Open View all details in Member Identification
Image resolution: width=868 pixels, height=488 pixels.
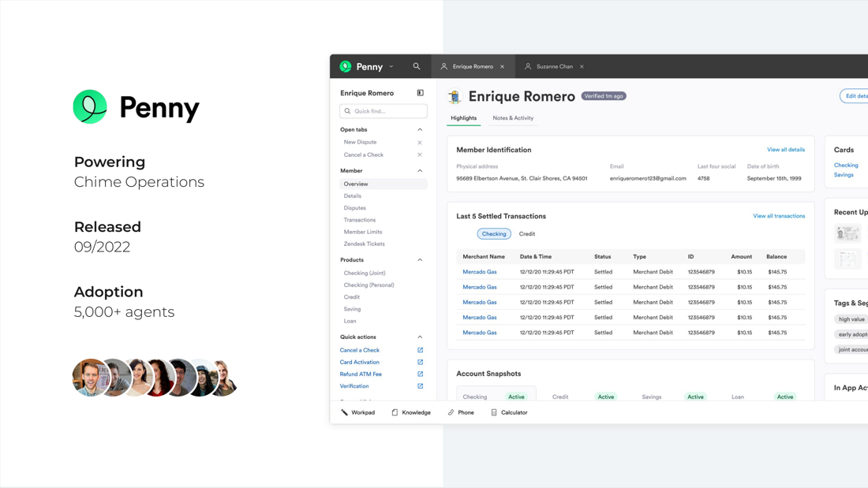point(786,149)
